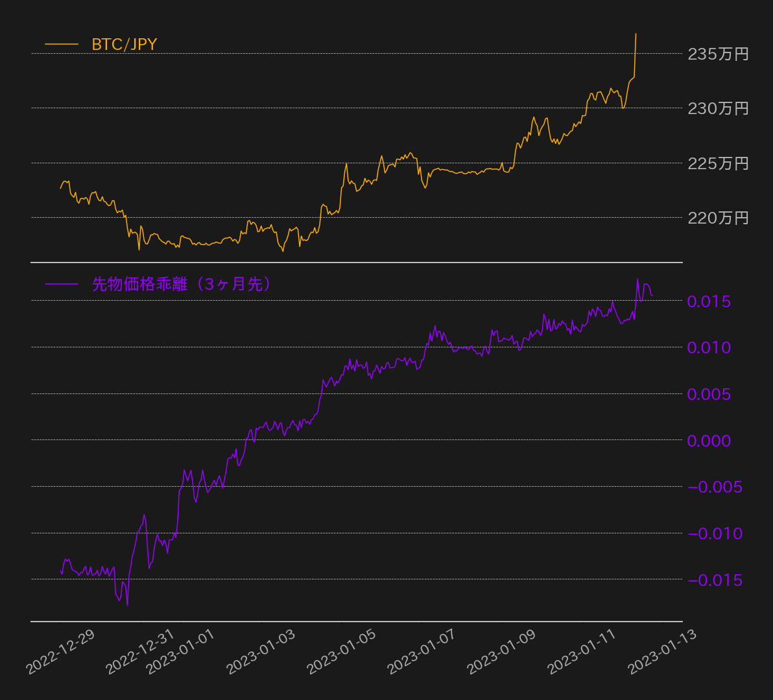Click the 2023-01-13 date label
The width and height of the screenshot is (773, 700).
pyautogui.click(x=662, y=652)
